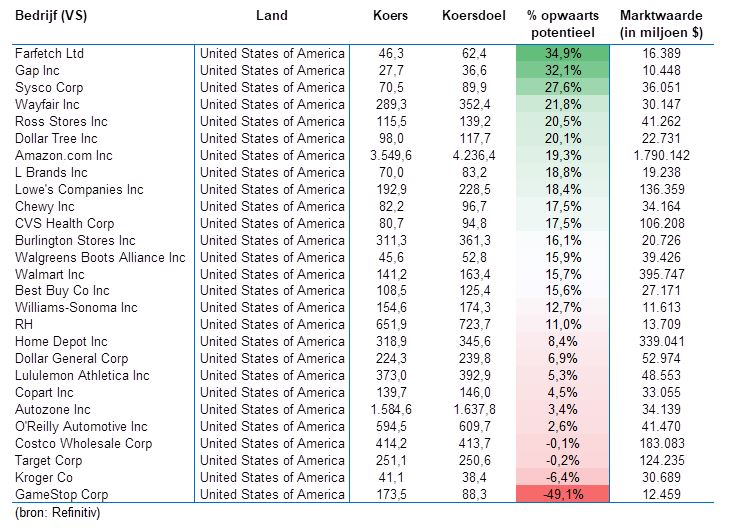
Task: Select the Amazon.com Inc row name
Action: click(x=64, y=155)
